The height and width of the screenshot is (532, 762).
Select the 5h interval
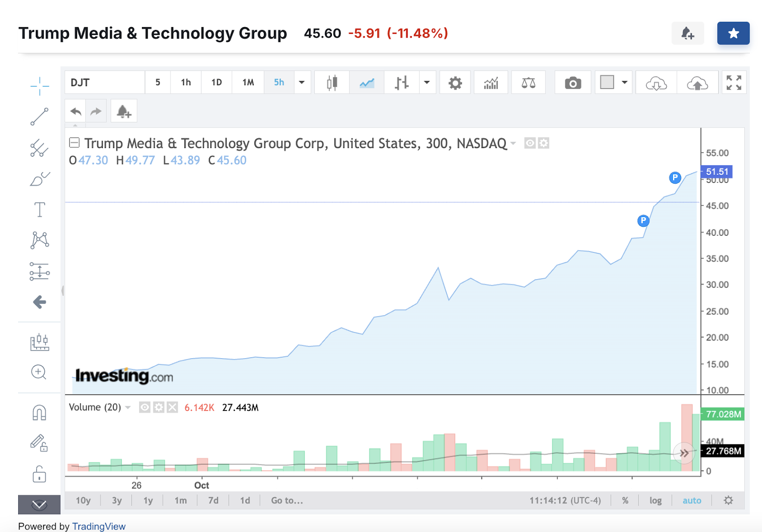point(279,82)
